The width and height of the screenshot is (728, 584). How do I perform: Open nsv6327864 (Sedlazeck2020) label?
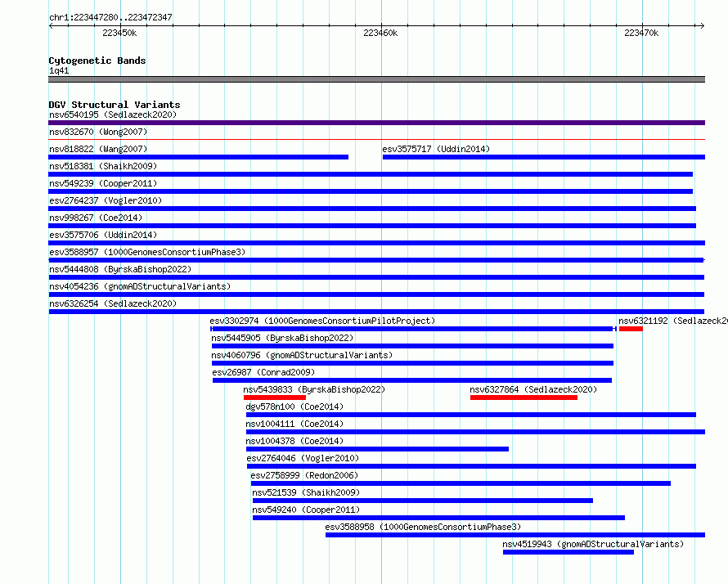click(x=533, y=389)
